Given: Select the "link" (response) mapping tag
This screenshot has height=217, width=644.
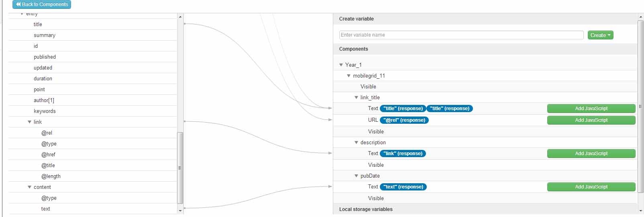Looking at the screenshot, I should [x=403, y=154].
